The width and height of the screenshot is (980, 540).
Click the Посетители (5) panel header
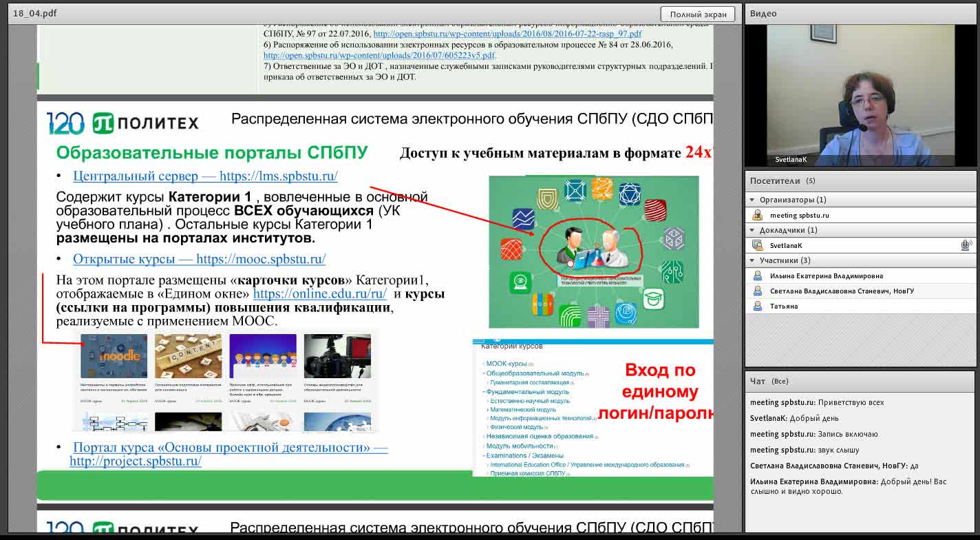pos(860,181)
